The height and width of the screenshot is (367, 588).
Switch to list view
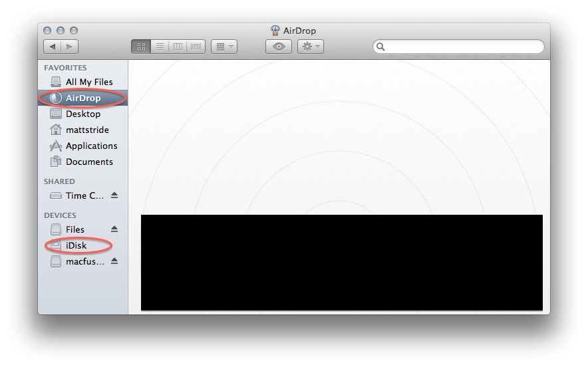[x=160, y=47]
